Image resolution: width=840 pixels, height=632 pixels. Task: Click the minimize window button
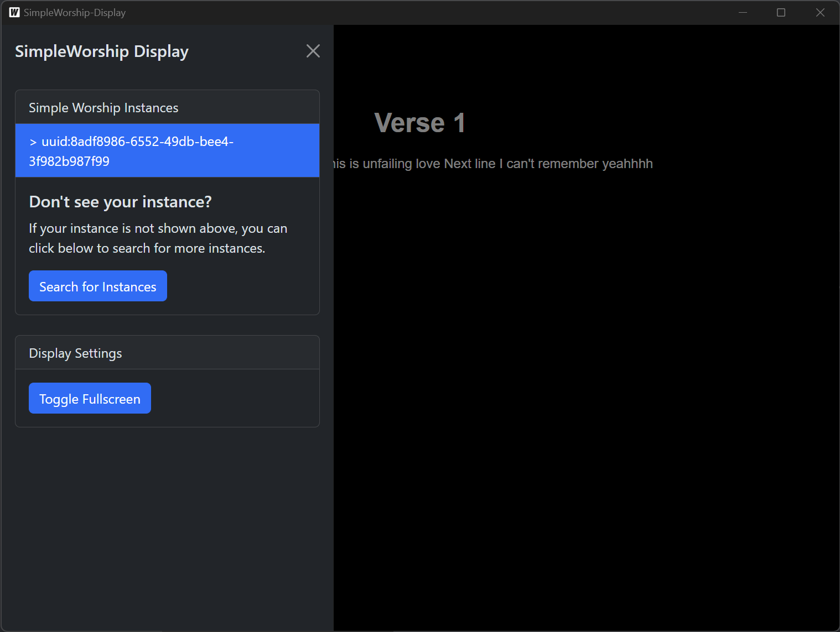(742, 12)
